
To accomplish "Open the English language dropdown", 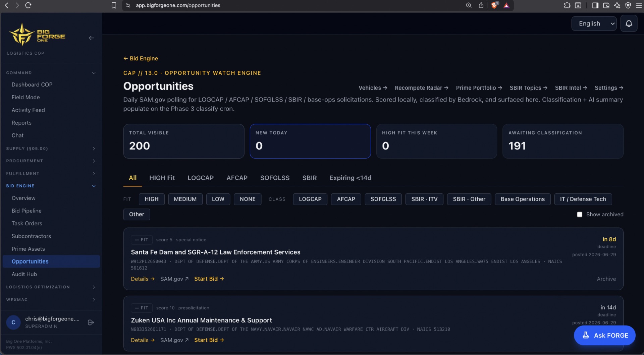I will click(594, 23).
